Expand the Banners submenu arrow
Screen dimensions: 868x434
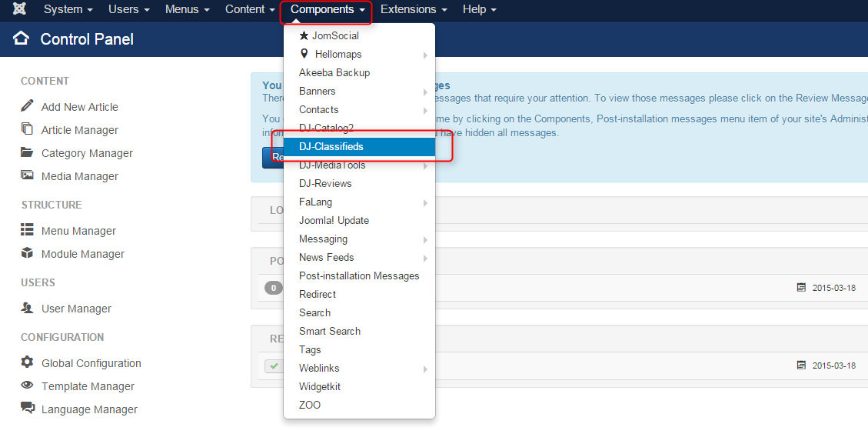click(x=426, y=92)
